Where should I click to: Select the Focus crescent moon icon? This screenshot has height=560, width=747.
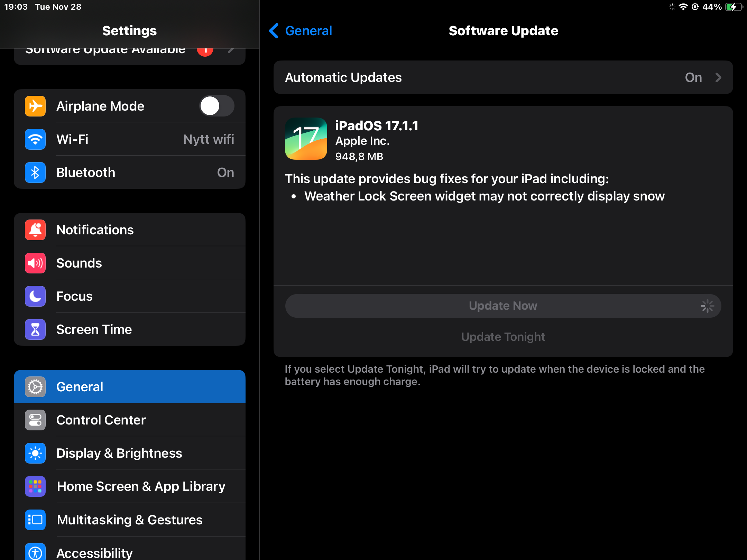(35, 296)
